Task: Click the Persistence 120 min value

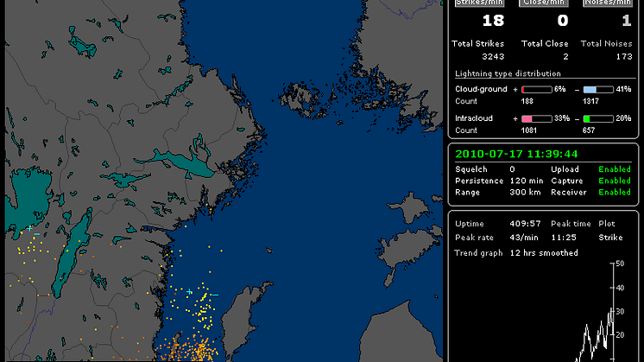Action: click(x=524, y=181)
